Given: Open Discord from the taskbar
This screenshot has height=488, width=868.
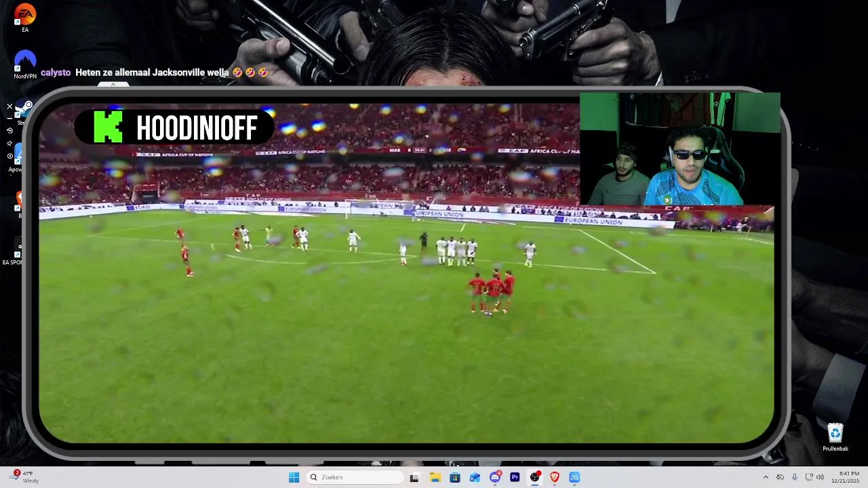Looking at the screenshot, I should 495,478.
